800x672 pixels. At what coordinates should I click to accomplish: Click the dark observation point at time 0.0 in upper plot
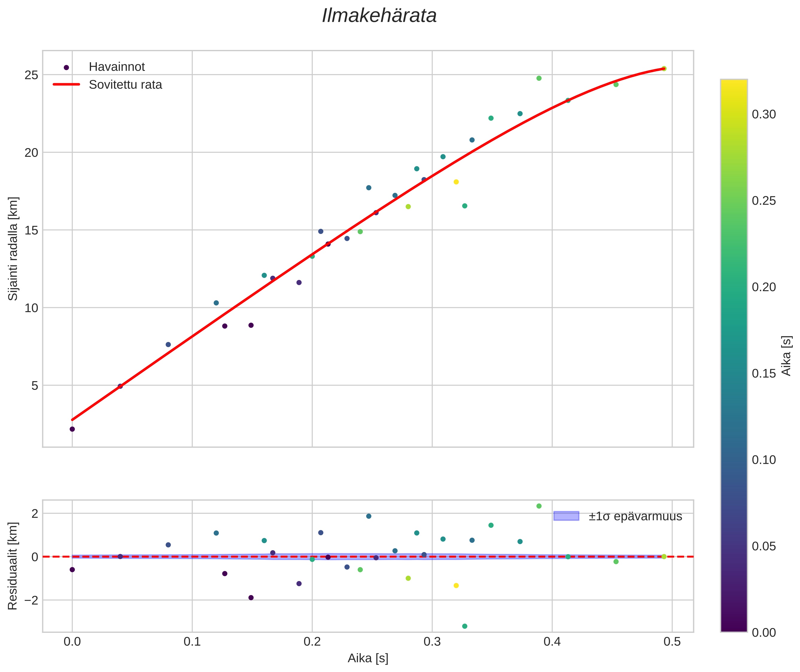(x=72, y=429)
